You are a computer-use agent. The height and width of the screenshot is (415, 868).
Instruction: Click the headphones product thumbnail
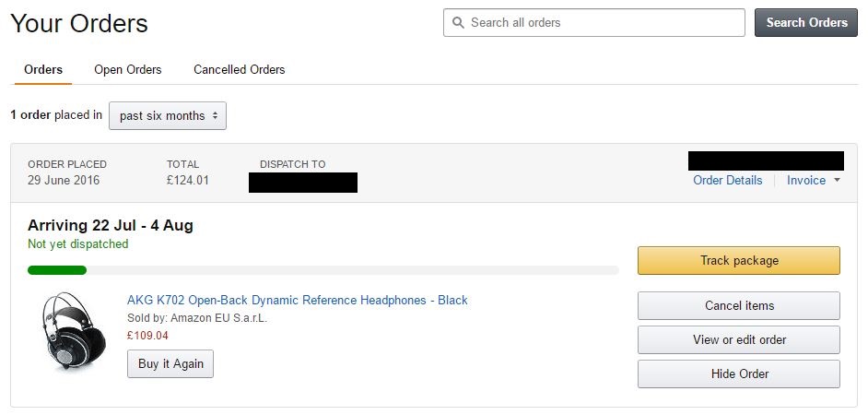(x=74, y=332)
